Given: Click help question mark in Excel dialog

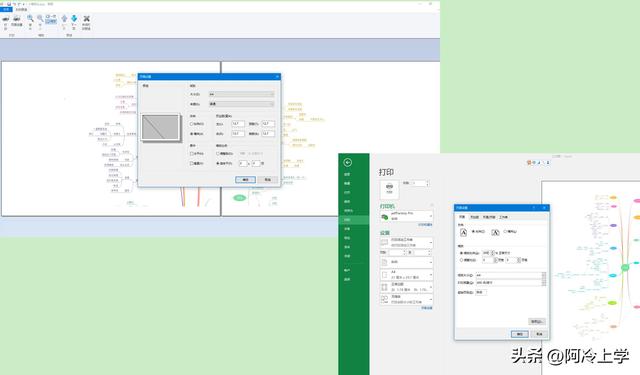Looking at the screenshot, I should [x=534, y=208].
